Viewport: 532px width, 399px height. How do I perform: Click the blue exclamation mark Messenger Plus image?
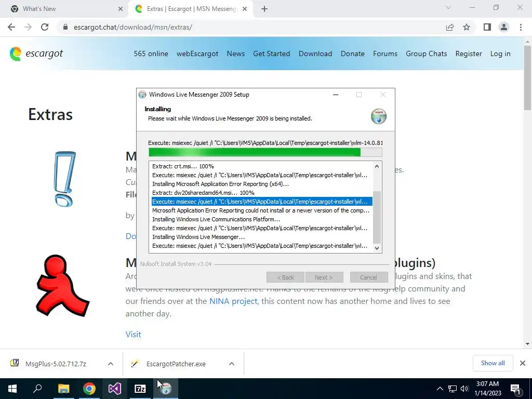click(x=64, y=179)
